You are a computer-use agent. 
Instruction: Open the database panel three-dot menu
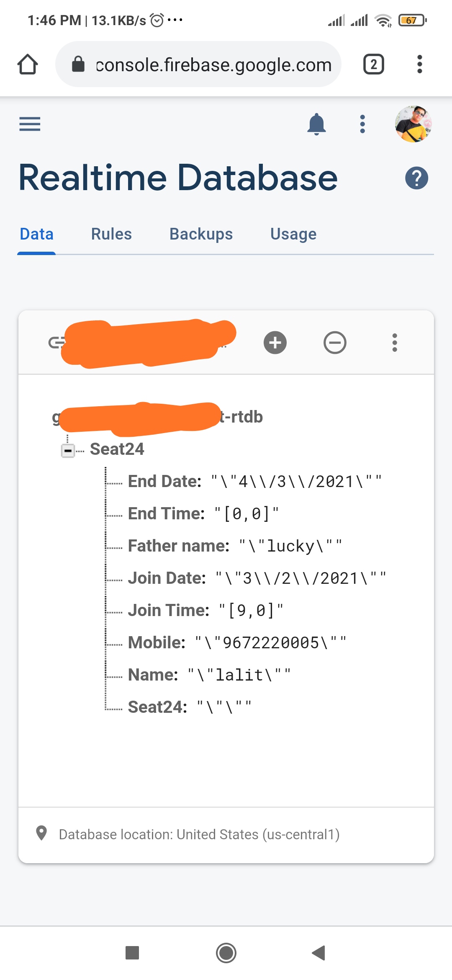pyautogui.click(x=394, y=343)
